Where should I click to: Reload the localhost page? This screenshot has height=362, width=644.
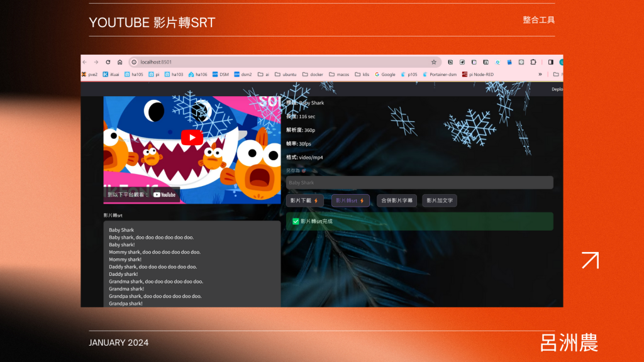pyautogui.click(x=108, y=62)
